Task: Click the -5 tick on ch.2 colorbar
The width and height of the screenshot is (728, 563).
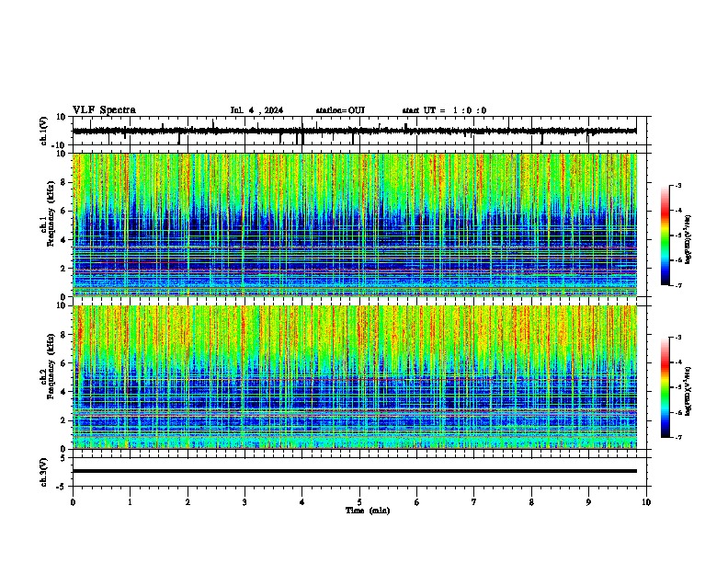Action: (677, 387)
